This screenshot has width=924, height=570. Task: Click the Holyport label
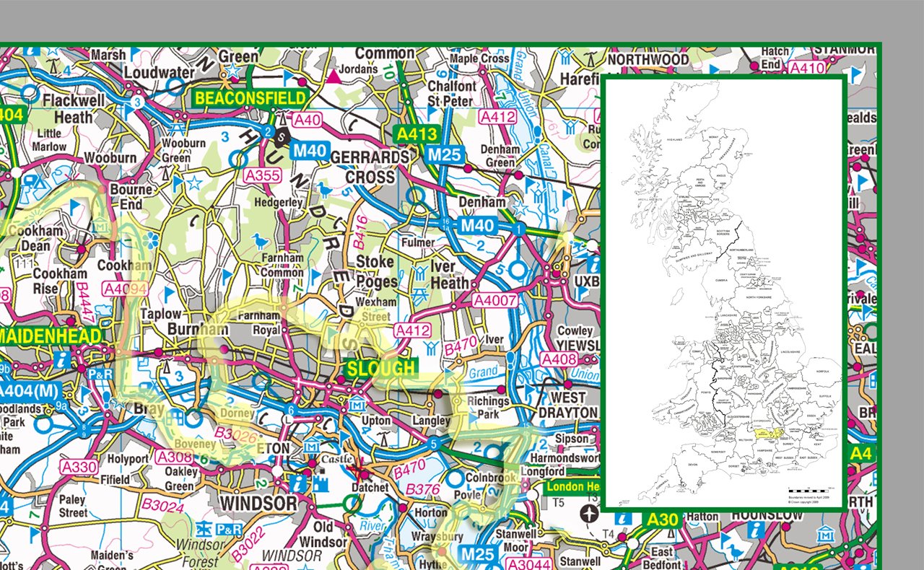pyautogui.click(x=127, y=458)
